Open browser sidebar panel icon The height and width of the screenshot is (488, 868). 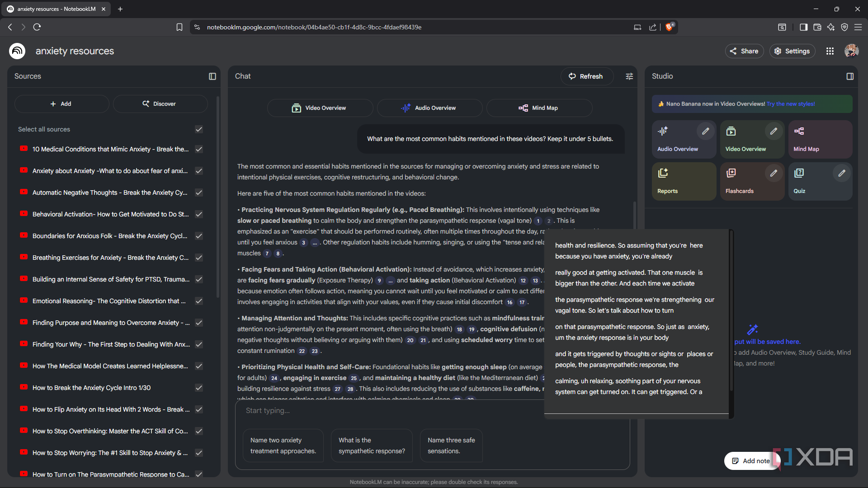click(803, 27)
